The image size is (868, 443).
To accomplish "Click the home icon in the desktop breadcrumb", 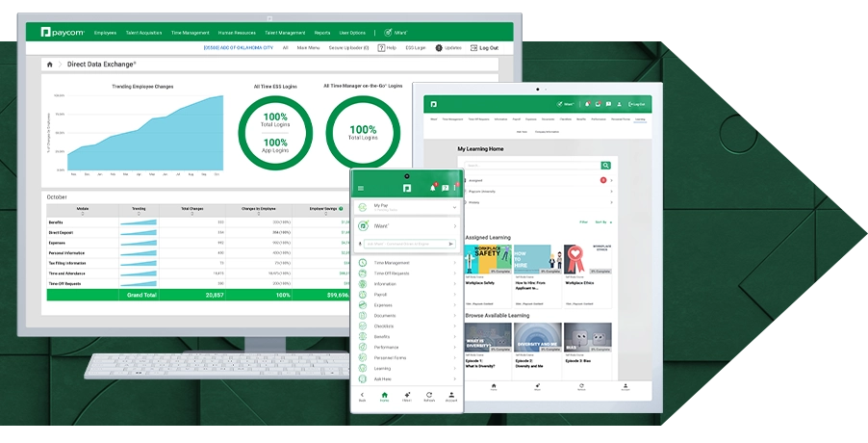I will click(x=50, y=65).
